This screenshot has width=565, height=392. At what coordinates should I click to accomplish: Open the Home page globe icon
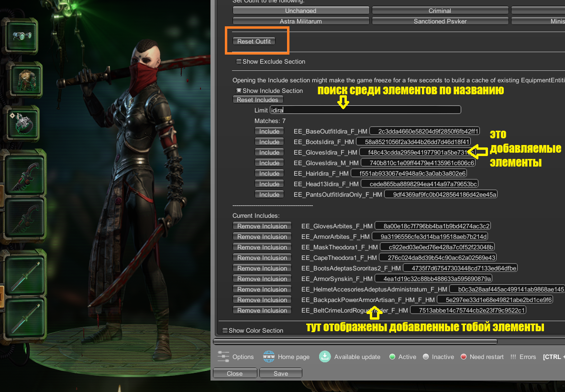click(269, 357)
